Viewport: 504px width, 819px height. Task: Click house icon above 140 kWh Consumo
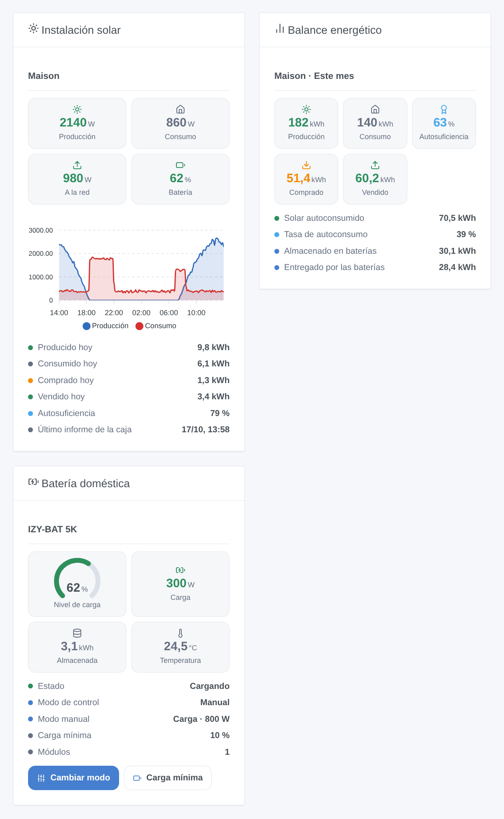point(375,109)
